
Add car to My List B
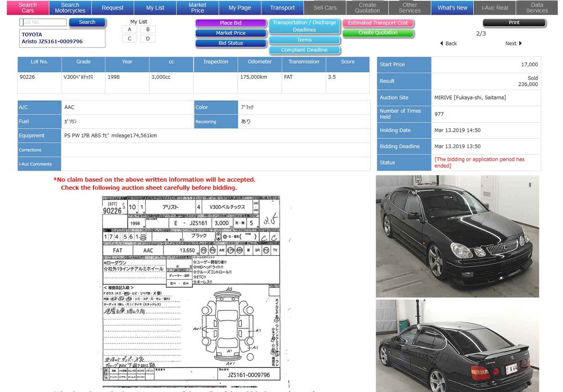pos(148,29)
